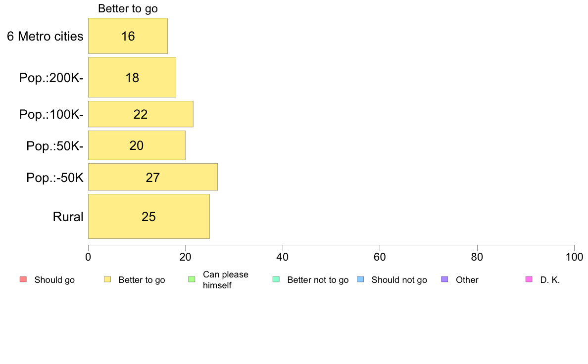Click the Can please himself legend label

pyautogui.click(x=225, y=279)
